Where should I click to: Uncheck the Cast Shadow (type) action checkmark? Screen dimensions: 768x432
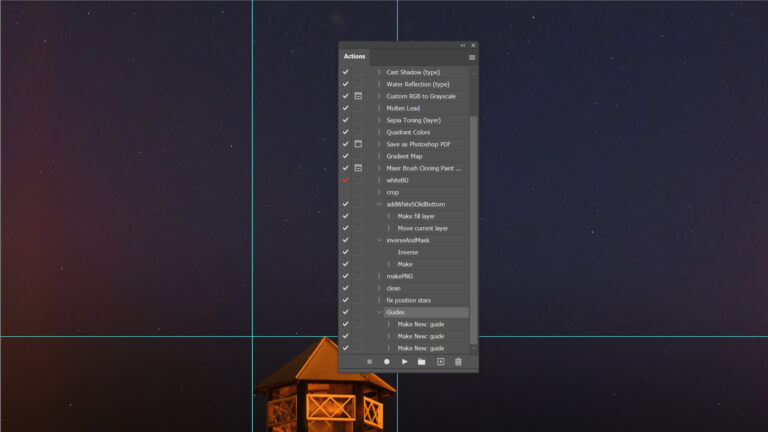(x=346, y=72)
